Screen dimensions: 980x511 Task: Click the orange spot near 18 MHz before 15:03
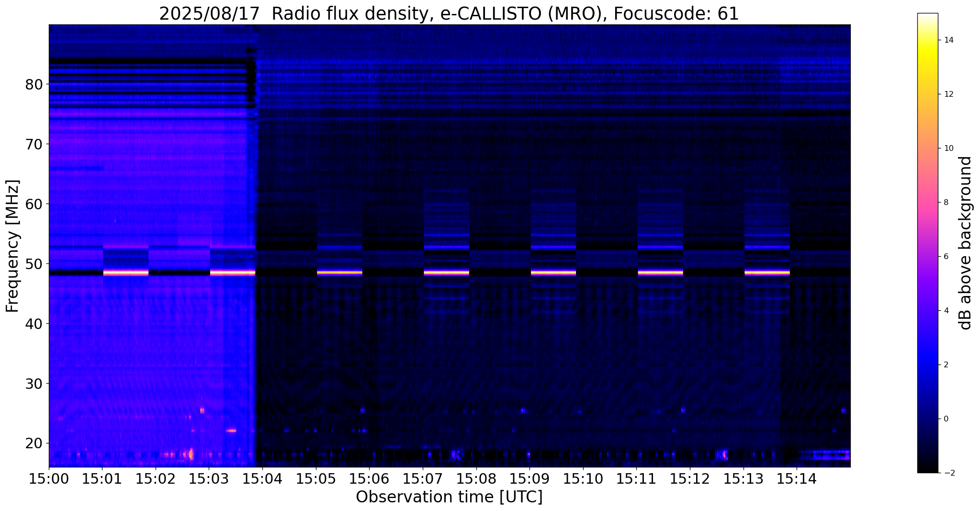tap(191, 454)
